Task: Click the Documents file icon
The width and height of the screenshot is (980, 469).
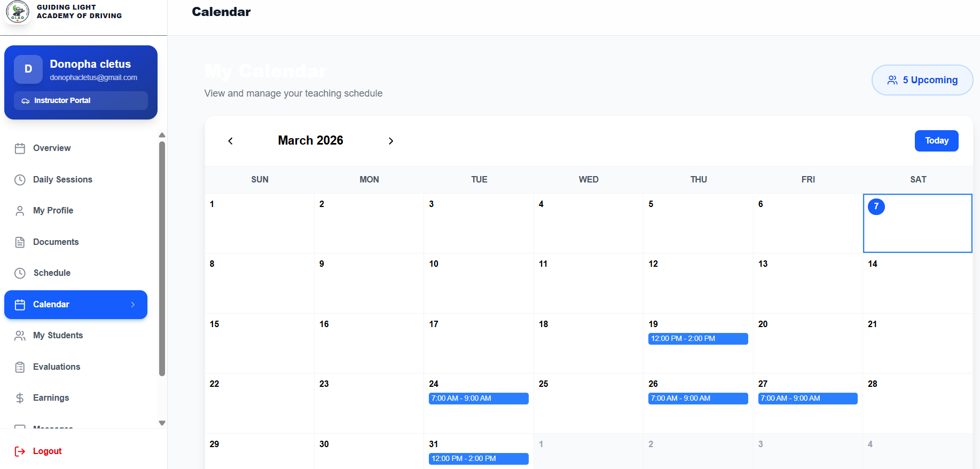Action: point(20,242)
